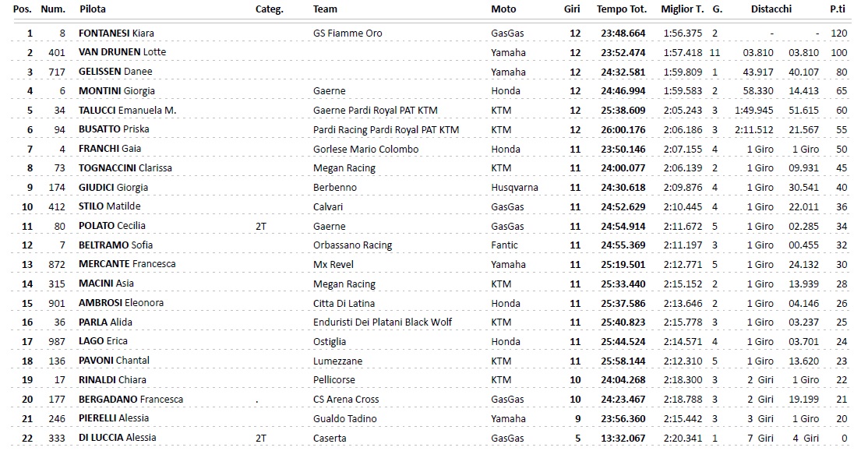The height and width of the screenshot is (451, 868).
Task: Select the GS Fiamme Oro team
Action: 348,33
